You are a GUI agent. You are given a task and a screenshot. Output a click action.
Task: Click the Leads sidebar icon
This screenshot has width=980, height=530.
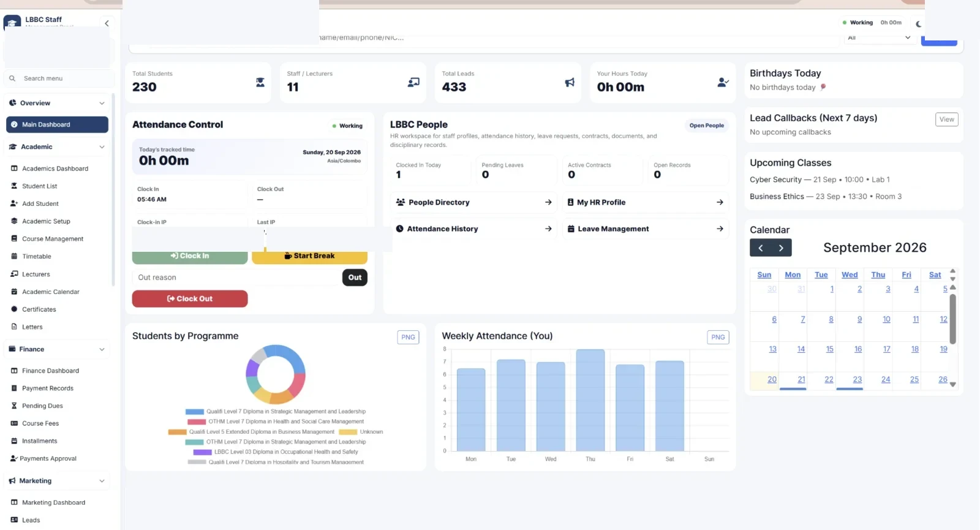click(14, 520)
